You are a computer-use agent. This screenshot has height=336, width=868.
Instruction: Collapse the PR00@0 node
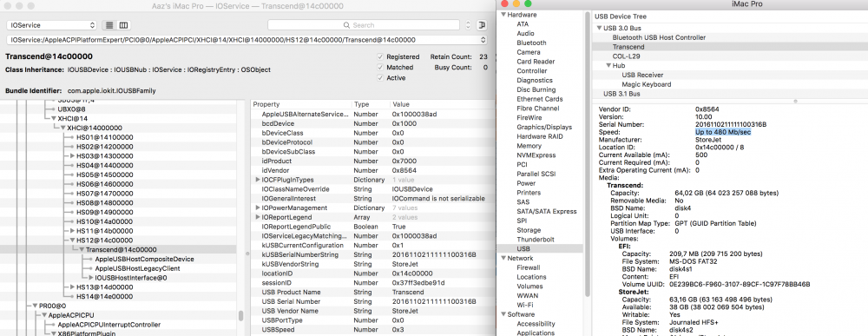point(35,306)
